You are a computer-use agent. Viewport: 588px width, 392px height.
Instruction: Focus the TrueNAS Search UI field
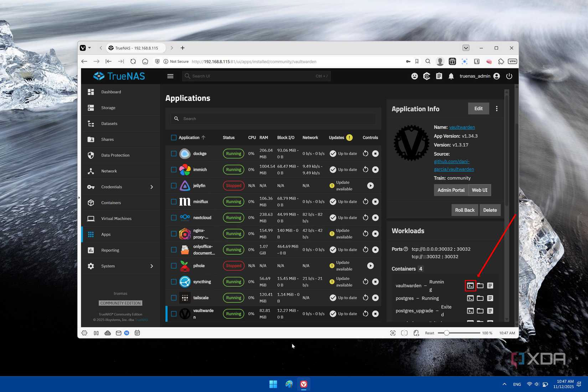pyautogui.click(x=257, y=76)
